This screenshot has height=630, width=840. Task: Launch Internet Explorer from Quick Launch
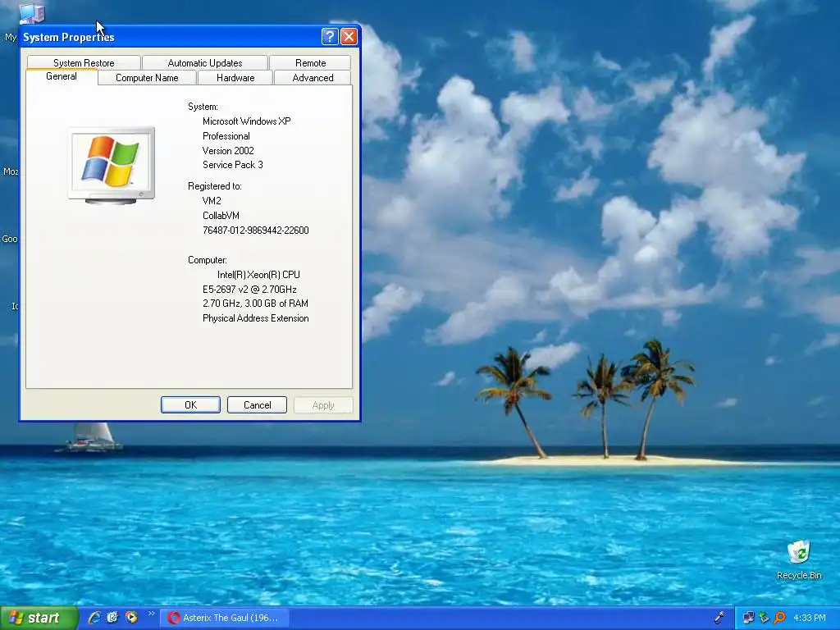pos(94,618)
